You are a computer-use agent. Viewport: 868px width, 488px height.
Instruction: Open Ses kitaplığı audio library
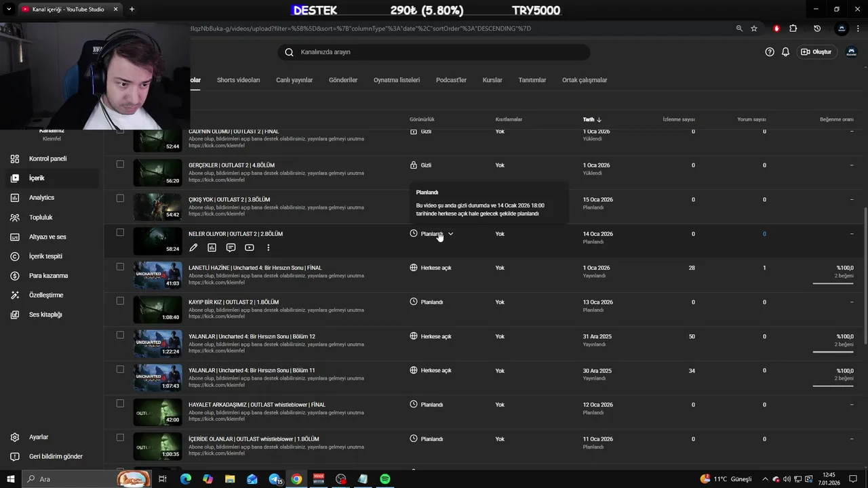click(51, 314)
